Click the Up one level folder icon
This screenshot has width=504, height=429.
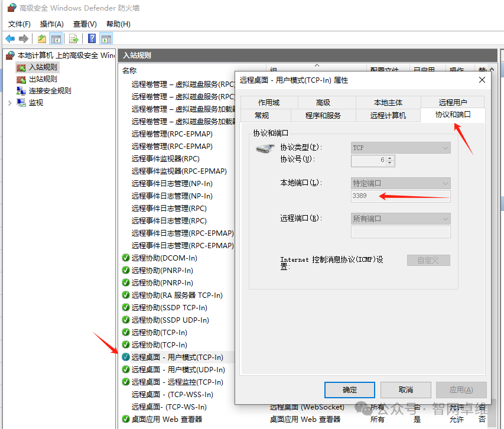pos(42,39)
